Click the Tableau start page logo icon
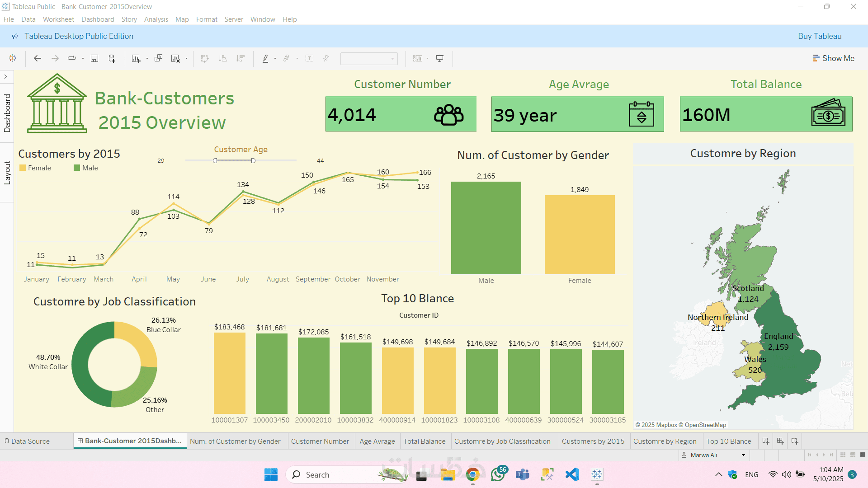The image size is (868, 488). coord(13,58)
